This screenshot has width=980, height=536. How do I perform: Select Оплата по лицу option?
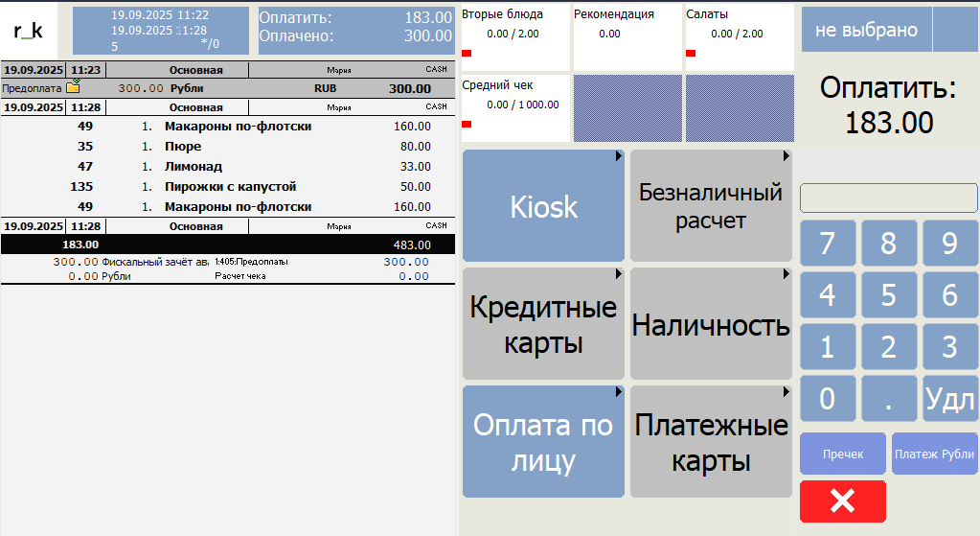543,442
